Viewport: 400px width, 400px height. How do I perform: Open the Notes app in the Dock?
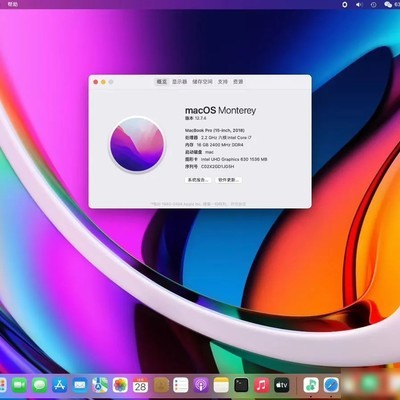click(221, 385)
